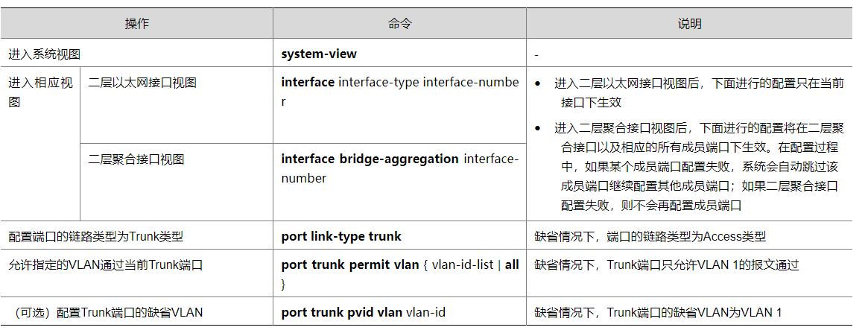Click the 配置端口的链路类型为Trunk类型 cell
This screenshot has width=868, height=333.
(x=96, y=237)
